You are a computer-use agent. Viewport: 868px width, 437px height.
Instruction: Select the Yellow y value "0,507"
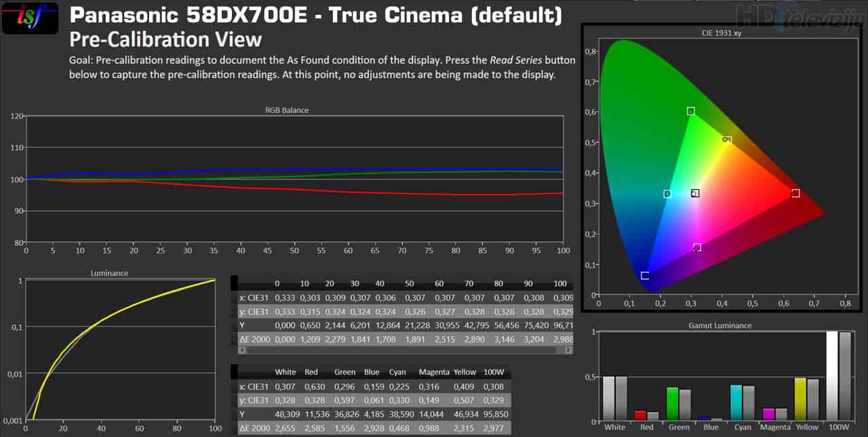point(465,400)
